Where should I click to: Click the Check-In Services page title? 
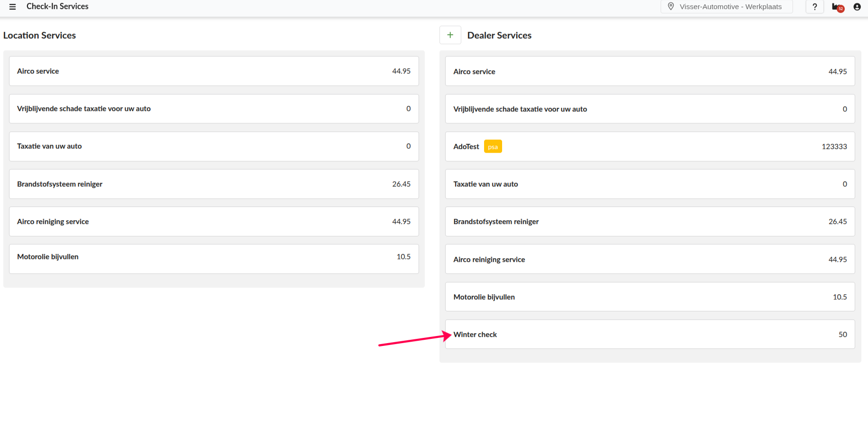point(57,7)
